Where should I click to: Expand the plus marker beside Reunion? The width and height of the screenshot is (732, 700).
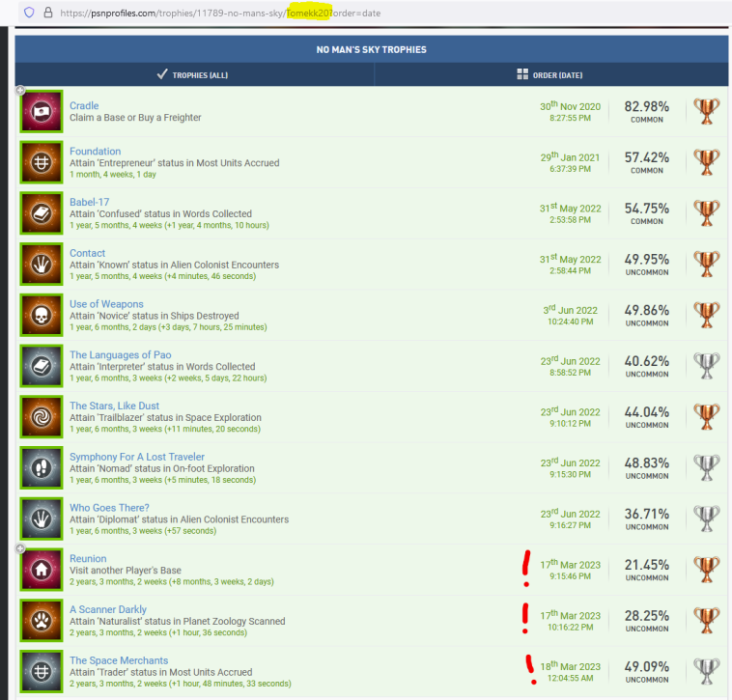(20, 548)
